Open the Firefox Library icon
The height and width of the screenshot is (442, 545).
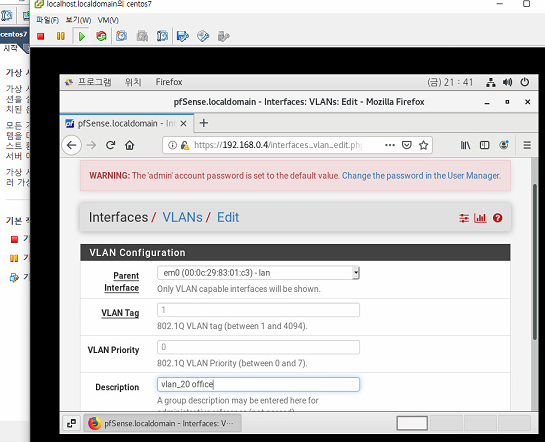tap(465, 145)
